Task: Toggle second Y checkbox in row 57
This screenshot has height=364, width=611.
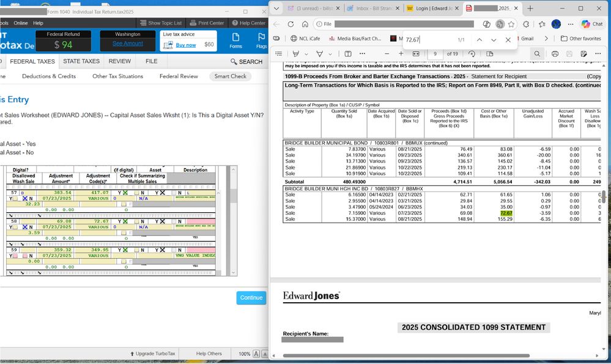Action: pos(162,193)
